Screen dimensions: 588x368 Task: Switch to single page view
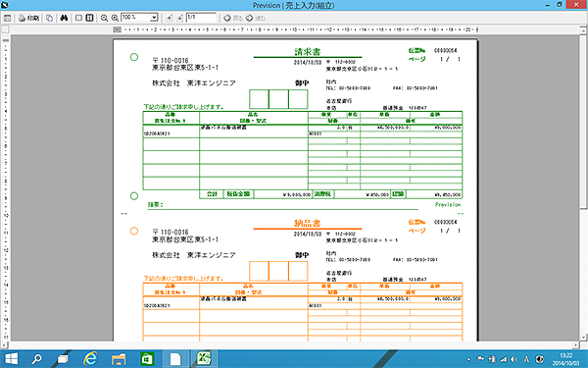[x=78, y=18]
